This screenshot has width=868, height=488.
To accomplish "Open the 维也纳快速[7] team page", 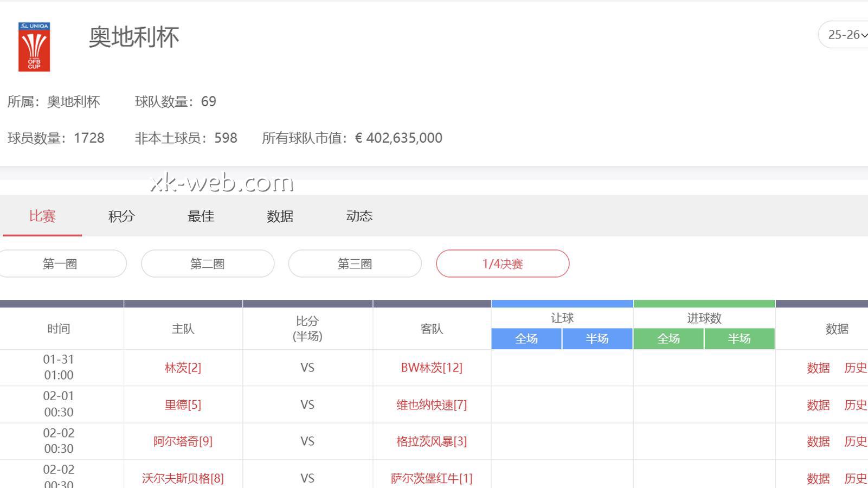I will click(x=431, y=404).
